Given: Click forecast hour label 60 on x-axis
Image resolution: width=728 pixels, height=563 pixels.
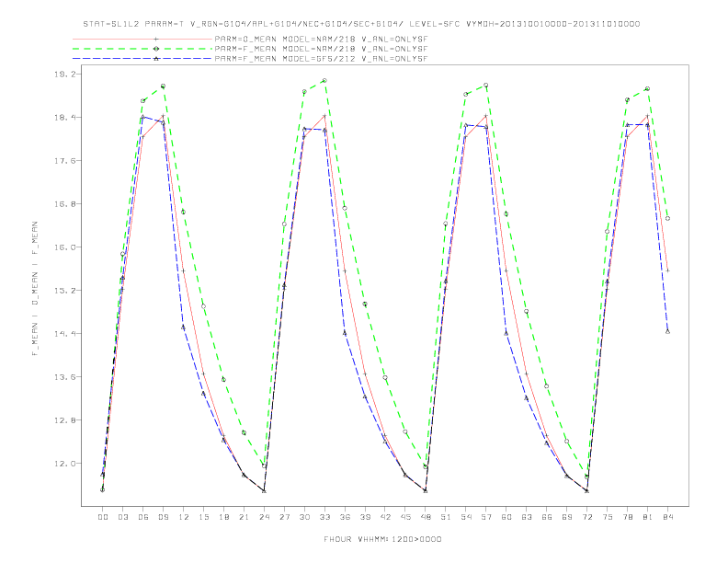Looking at the screenshot, I should coord(506,517).
